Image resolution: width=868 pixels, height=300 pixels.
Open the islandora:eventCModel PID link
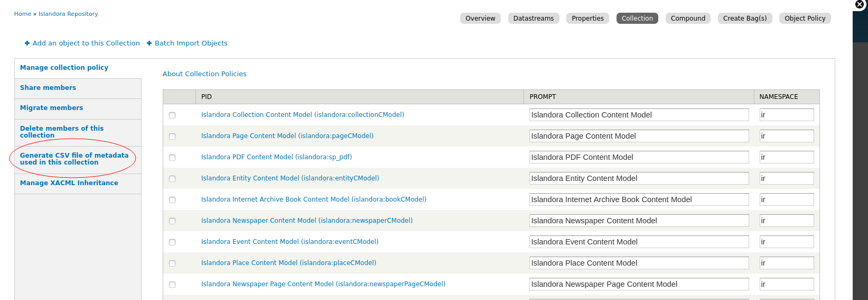[290, 242]
